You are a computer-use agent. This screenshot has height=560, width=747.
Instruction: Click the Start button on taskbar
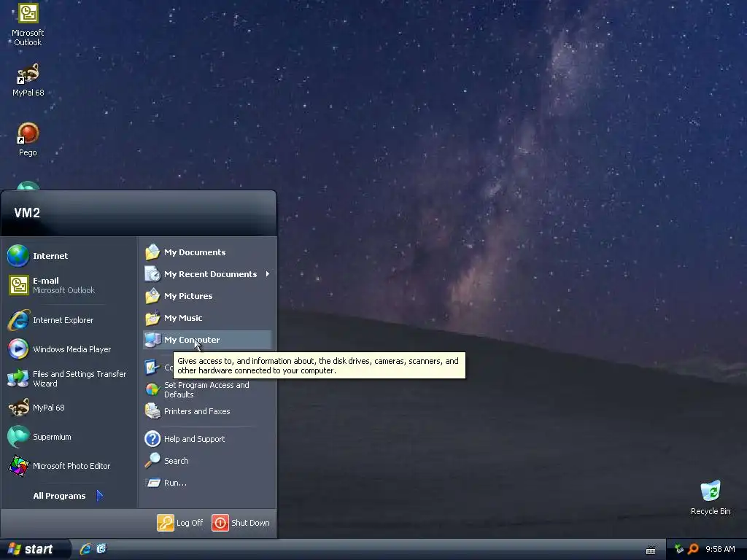(34, 549)
